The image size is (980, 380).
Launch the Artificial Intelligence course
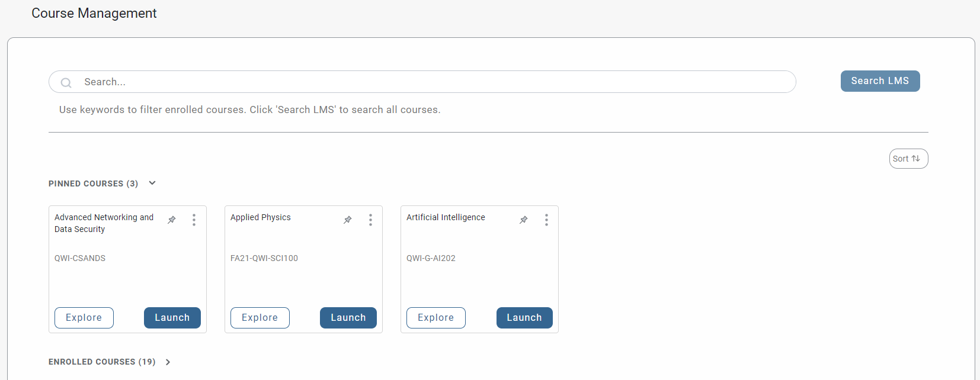(524, 318)
